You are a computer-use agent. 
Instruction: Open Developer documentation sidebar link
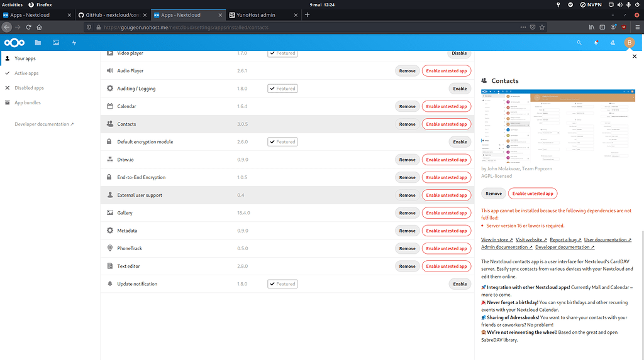pyautogui.click(x=44, y=124)
